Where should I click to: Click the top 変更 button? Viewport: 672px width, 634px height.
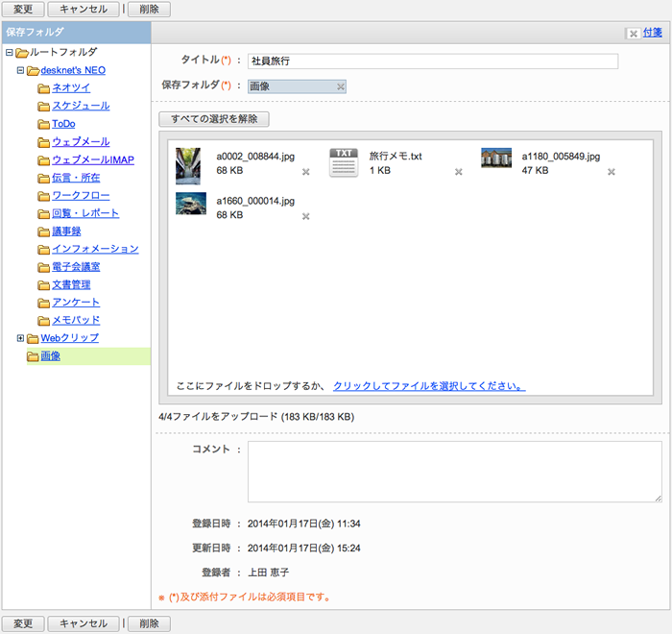[23, 9]
